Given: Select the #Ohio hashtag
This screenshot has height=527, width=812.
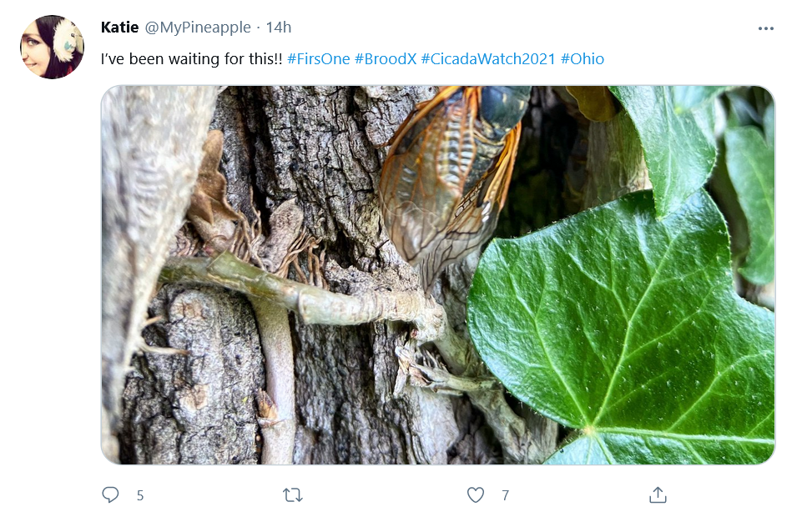Looking at the screenshot, I should coord(583,59).
